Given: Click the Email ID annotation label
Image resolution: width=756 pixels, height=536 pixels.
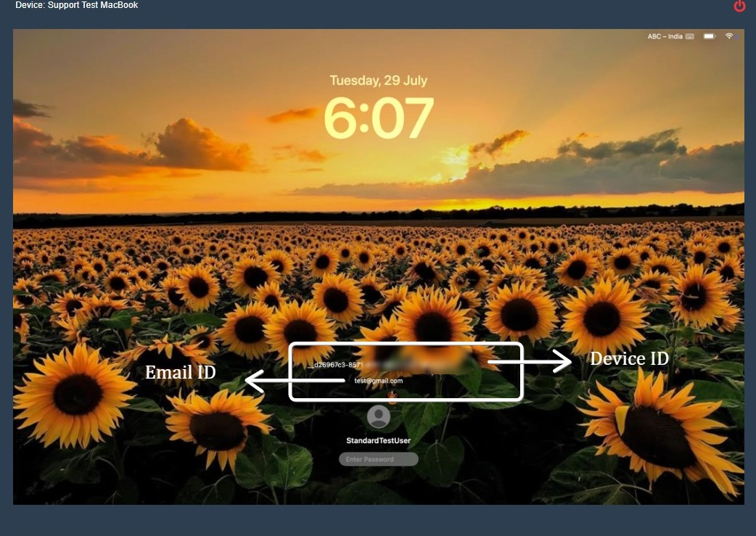Looking at the screenshot, I should (x=180, y=373).
